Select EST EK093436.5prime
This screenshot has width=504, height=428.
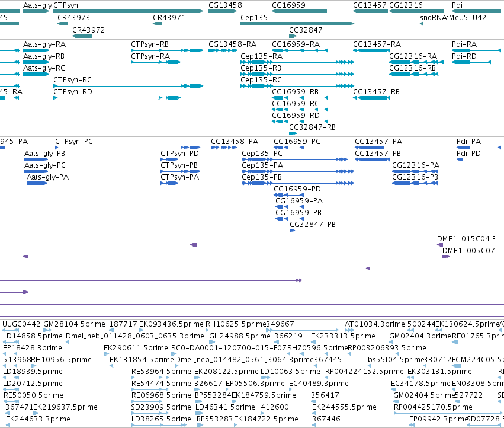[171, 324]
